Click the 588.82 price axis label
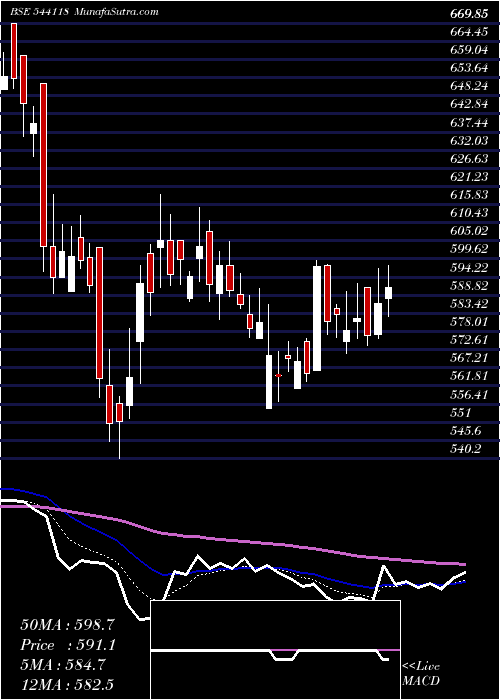Viewport: 500px width, 700px height. click(469, 286)
